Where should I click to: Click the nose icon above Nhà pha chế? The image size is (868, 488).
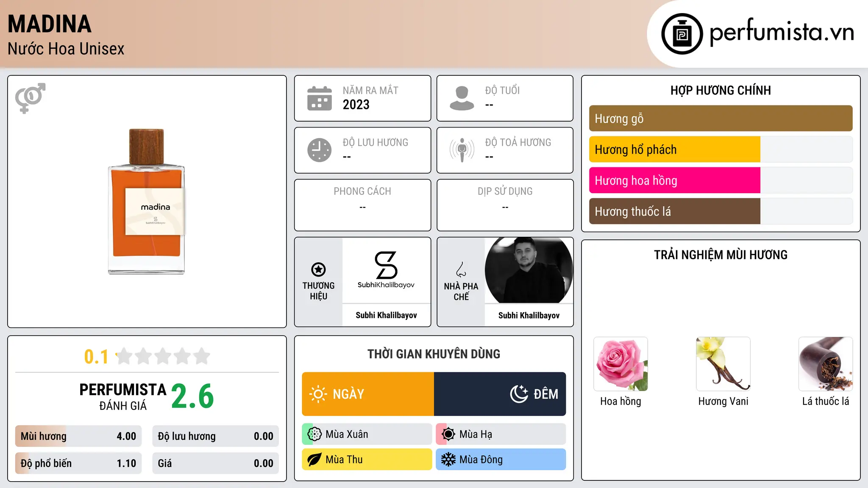coord(461,269)
